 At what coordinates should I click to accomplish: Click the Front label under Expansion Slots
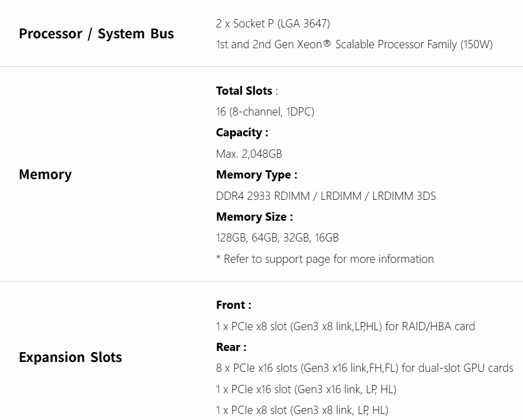pyautogui.click(x=233, y=305)
